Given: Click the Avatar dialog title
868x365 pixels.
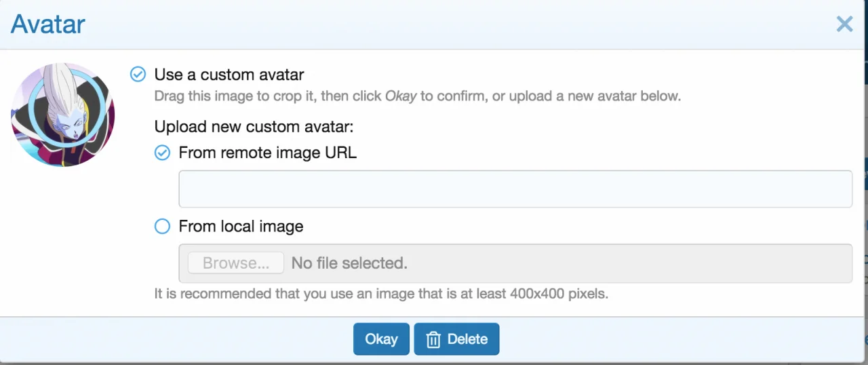Looking at the screenshot, I should [x=47, y=24].
